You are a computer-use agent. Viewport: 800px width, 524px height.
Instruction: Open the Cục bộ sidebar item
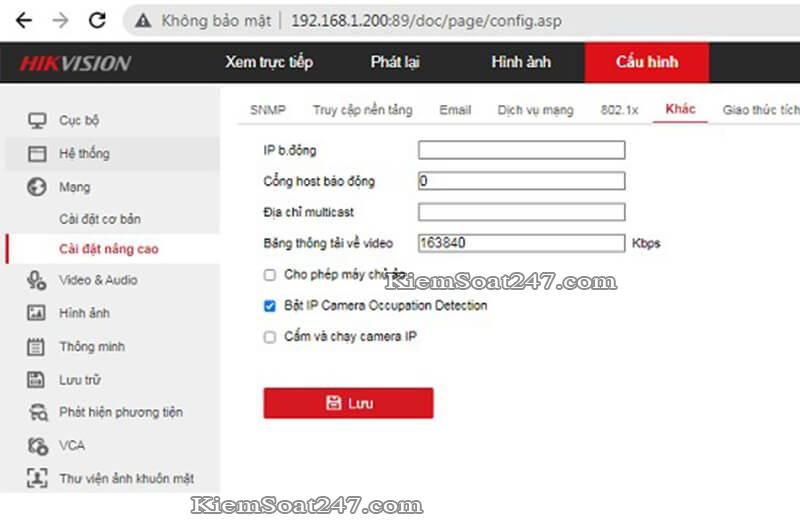point(79,120)
